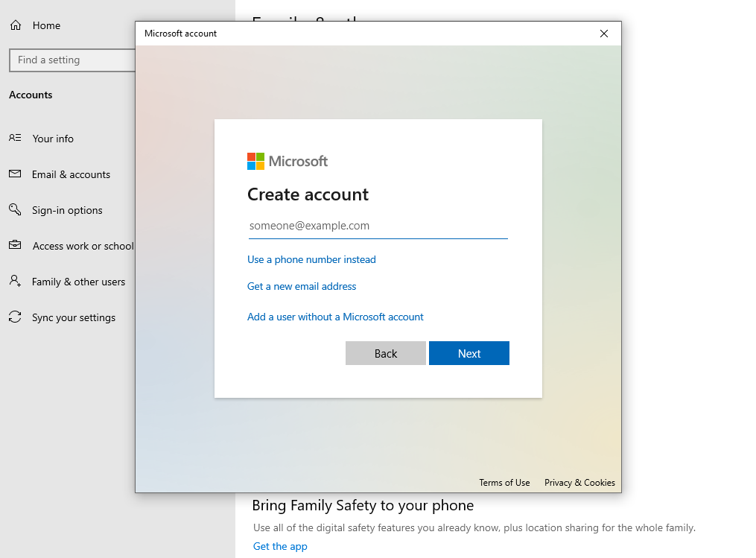756x558 pixels.
Task: Click the Next button
Action: coord(469,353)
